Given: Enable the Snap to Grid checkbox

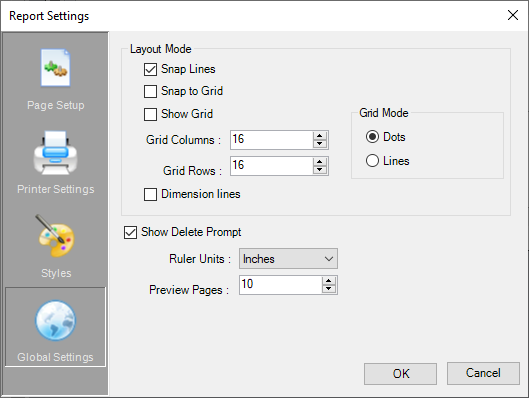Looking at the screenshot, I should [150, 91].
